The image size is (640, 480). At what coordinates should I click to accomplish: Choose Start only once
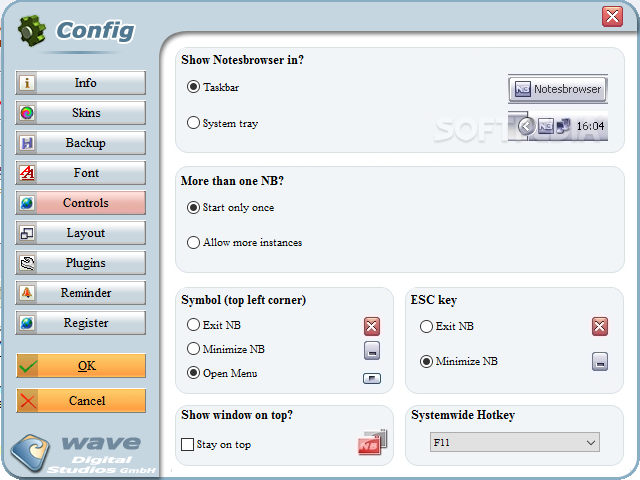pyautogui.click(x=230, y=207)
